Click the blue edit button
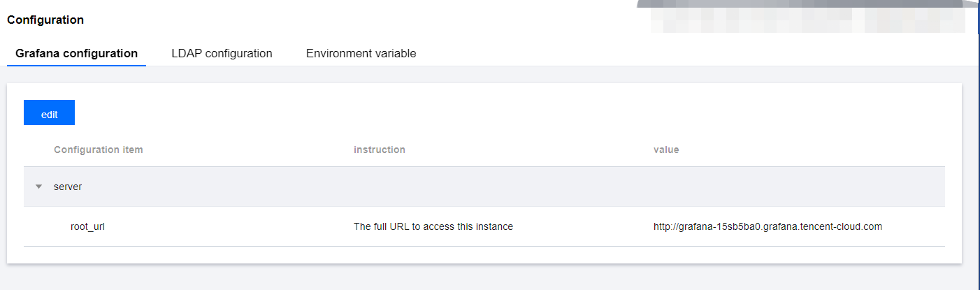Image resolution: width=980 pixels, height=290 pixels. (x=49, y=113)
